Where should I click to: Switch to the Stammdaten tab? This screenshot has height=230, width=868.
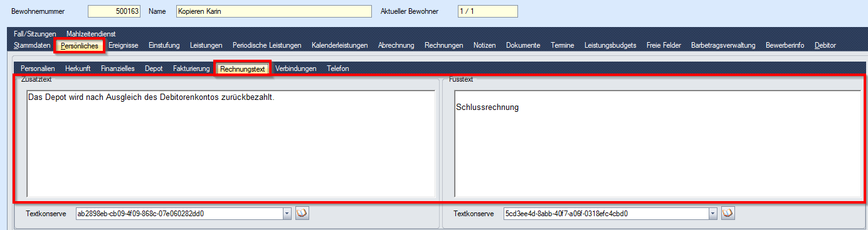point(32,45)
